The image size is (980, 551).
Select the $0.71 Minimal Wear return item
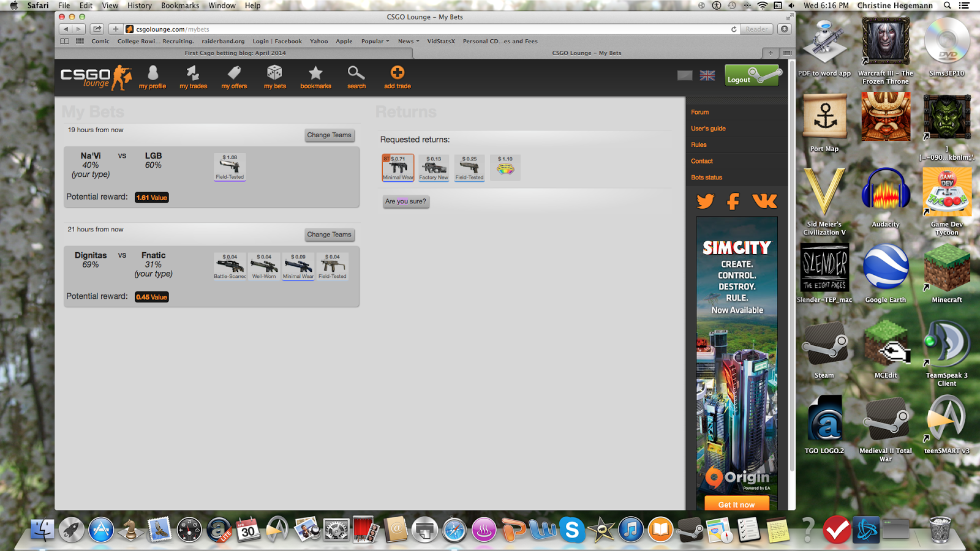(398, 168)
